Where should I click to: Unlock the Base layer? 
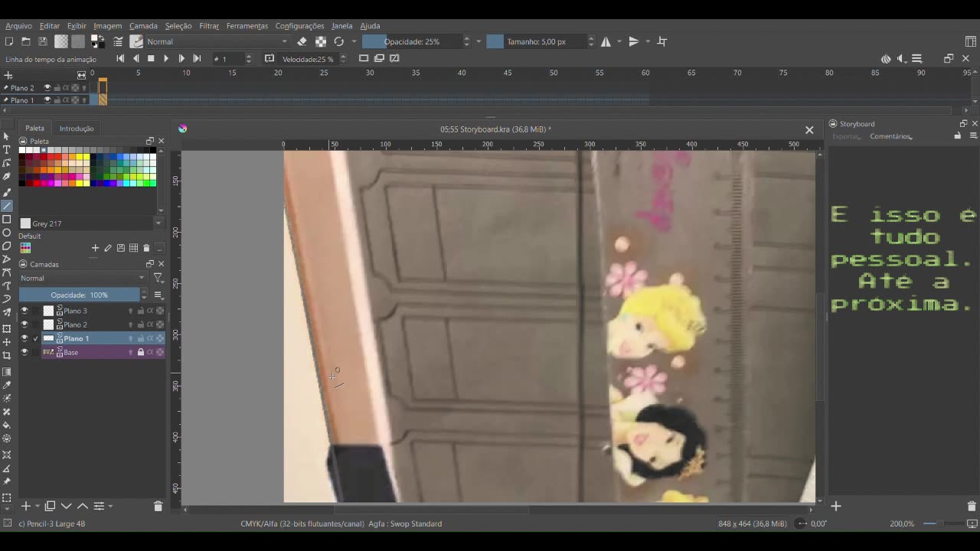[140, 352]
